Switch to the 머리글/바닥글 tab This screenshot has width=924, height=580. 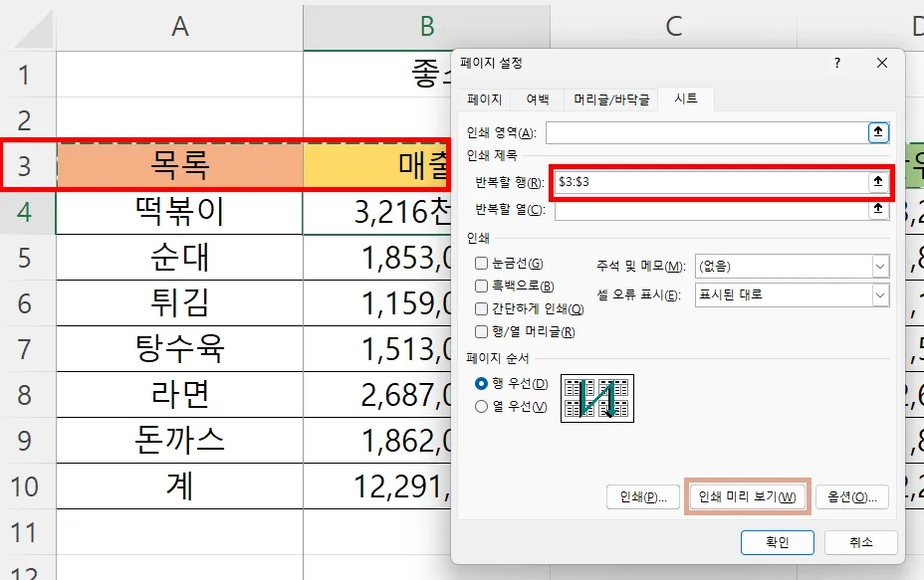(612, 98)
